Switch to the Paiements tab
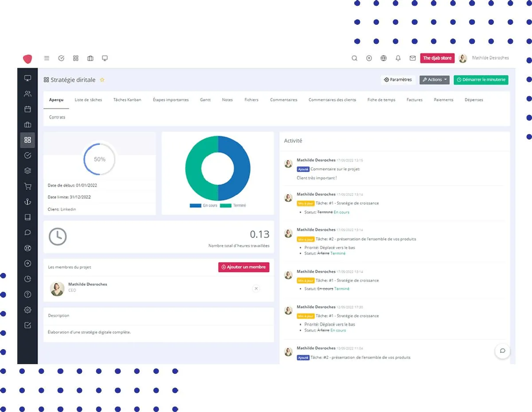Image resolution: width=532 pixels, height=412 pixels. (444, 100)
